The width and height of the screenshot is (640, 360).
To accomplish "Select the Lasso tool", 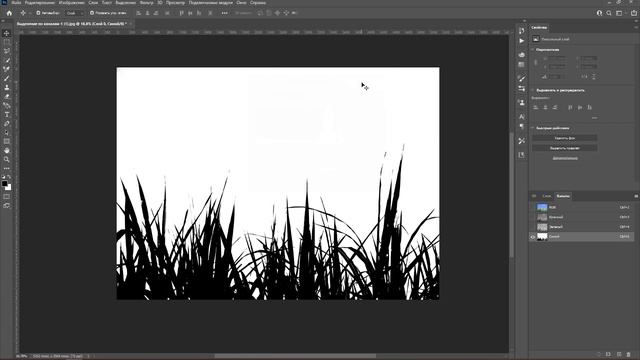I will 7,51.
